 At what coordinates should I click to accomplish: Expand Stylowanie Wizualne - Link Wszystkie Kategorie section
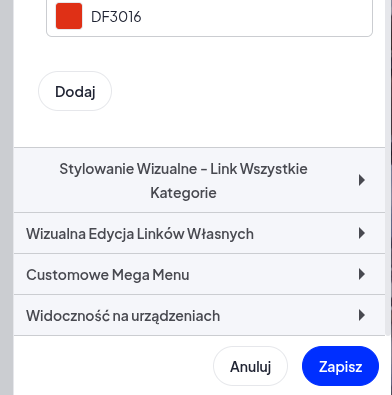[x=199, y=180]
